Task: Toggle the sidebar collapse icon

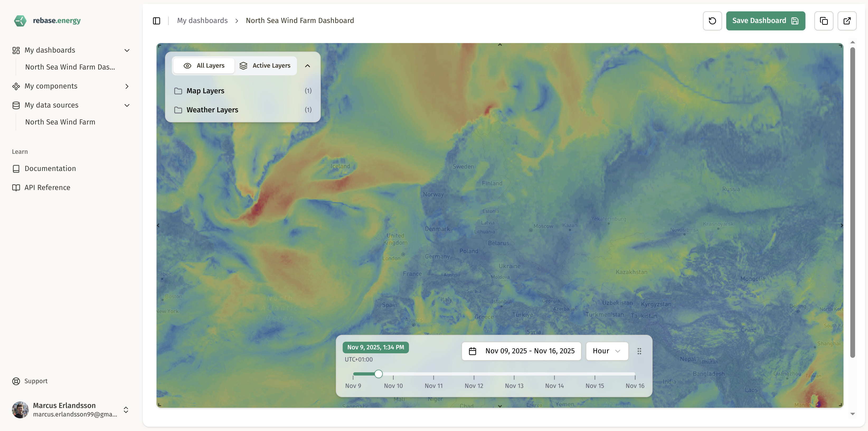Action: (x=157, y=21)
